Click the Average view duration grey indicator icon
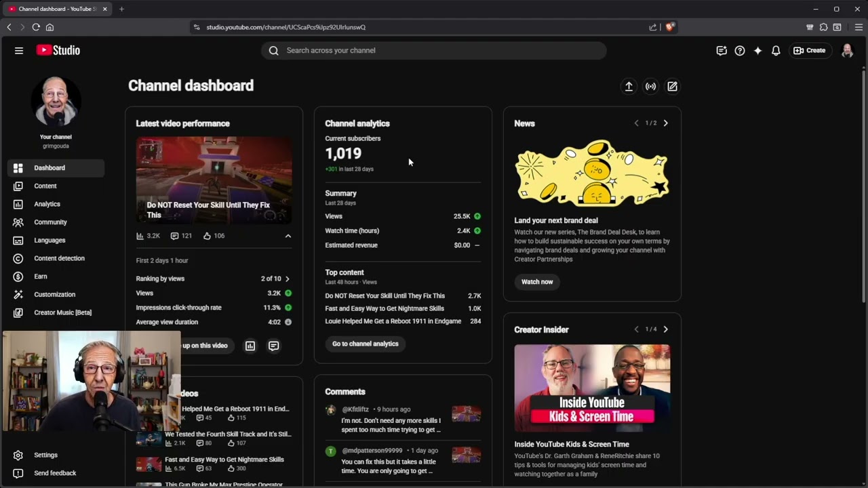Screen dimensions: 868x488 point(288,322)
